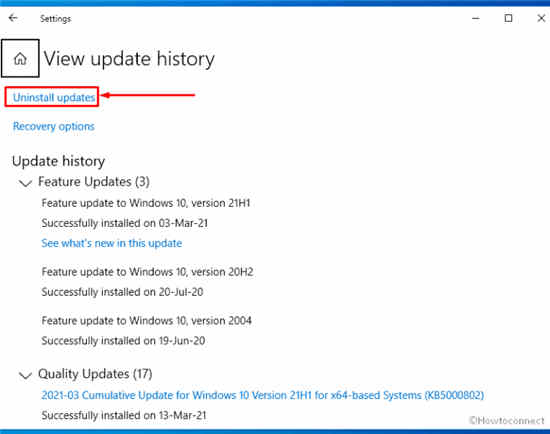Click the Successfully installed on 13-Mar-21 text
Image resolution: width=550 pixels, height=434 pixels.
coord(124,415)
